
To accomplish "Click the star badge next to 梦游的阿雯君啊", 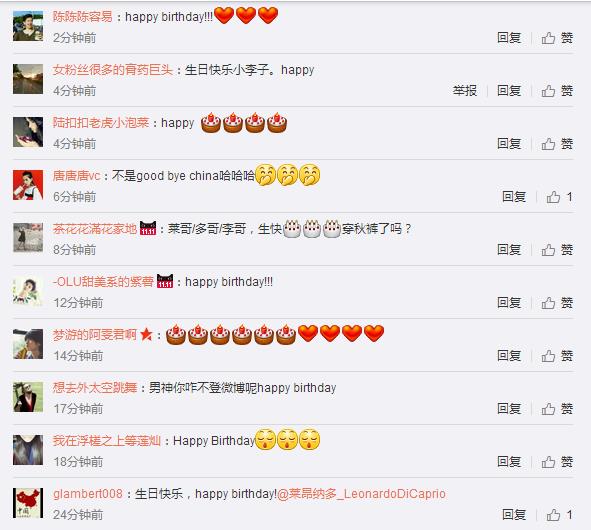I will tap(146, 334).
